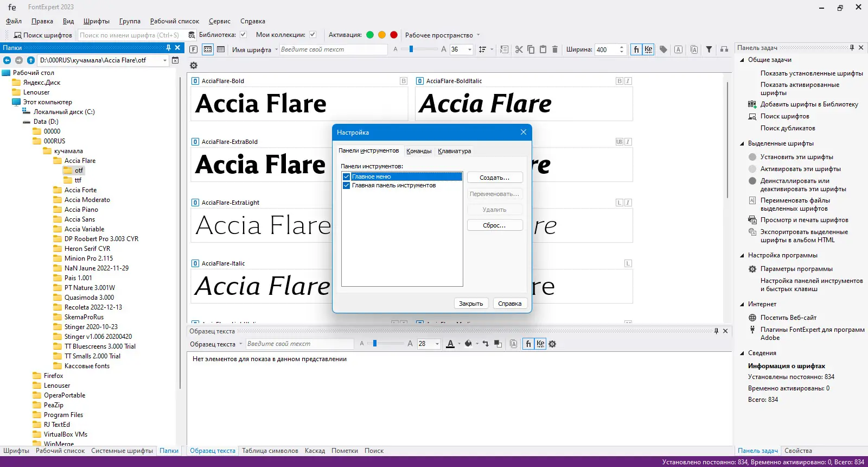The width and height of the screenshot is (868, 467).
Task: Collapse the Настройка программы section
Action: tap(742, 255)
